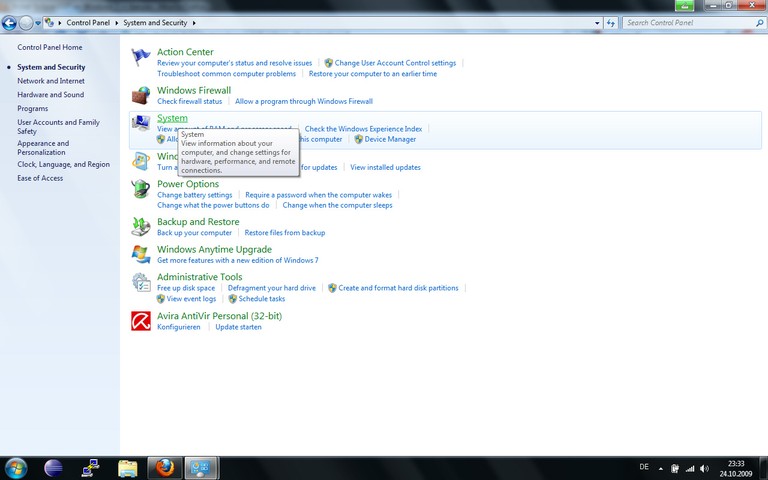Select Programs category
This screenshot has height=480, width=768.
(32, 109)
